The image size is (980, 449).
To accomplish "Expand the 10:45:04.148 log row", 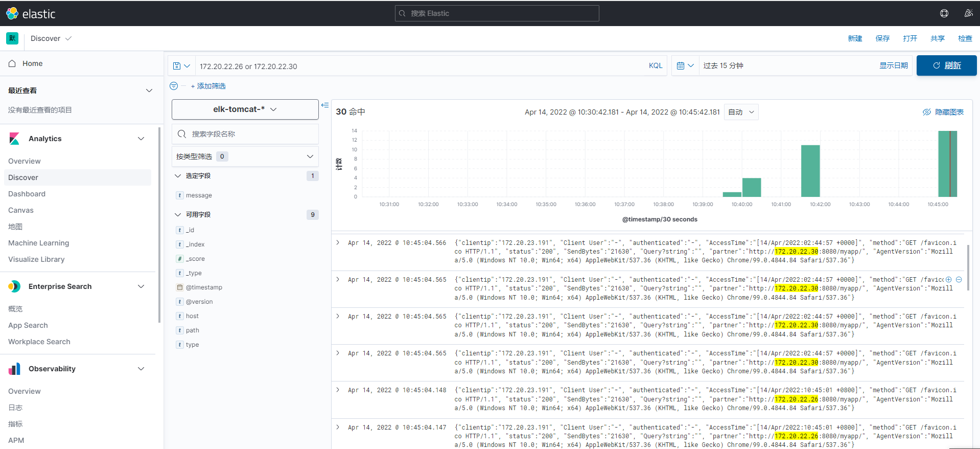I will tap(338, 390).
